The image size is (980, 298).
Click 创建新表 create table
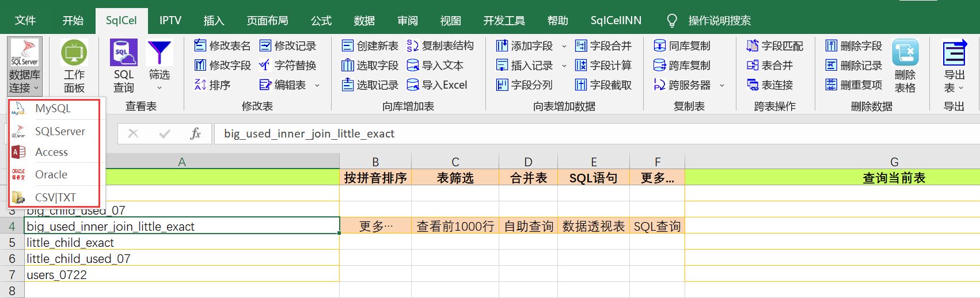pos(370,45)
